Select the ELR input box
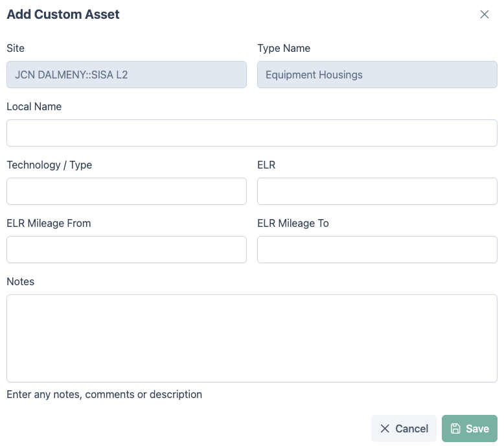The image size is (504, 446). (x=377, y=191)
